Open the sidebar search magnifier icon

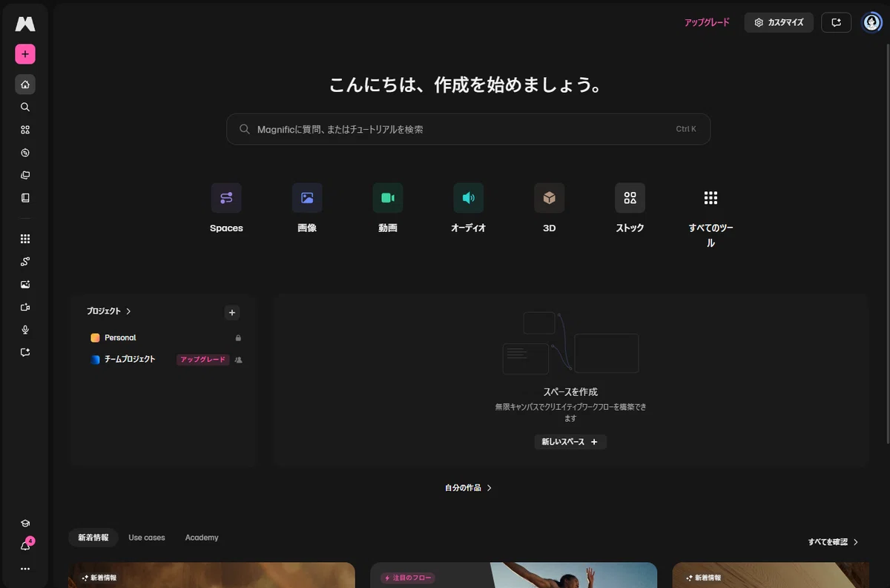click(25, 107)
